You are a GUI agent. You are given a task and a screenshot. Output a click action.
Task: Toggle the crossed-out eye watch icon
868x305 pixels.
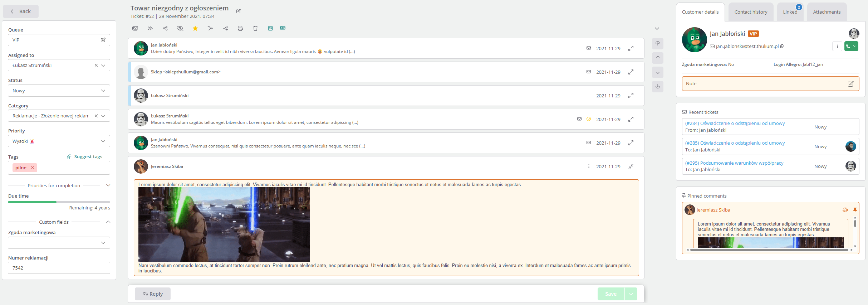[x=180, y=28]
